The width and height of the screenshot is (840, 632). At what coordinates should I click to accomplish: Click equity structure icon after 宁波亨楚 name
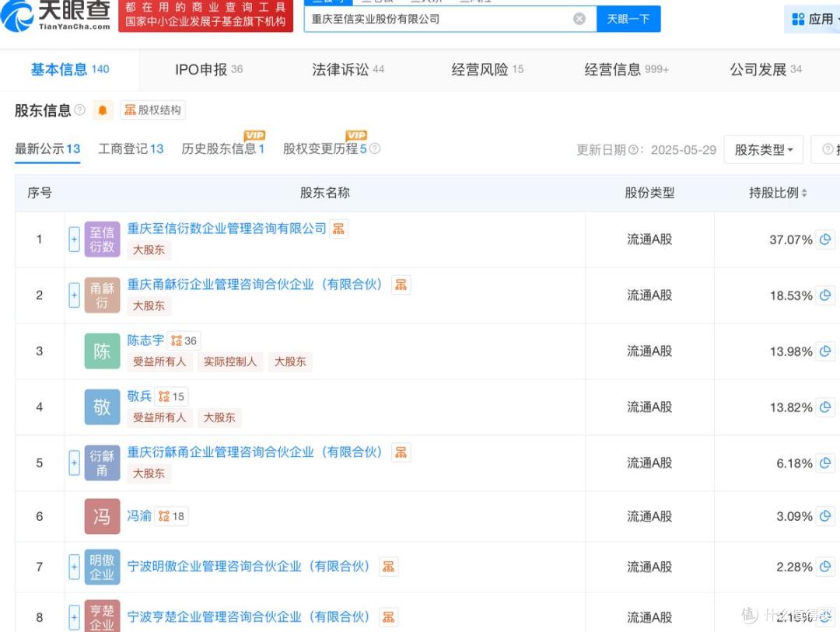388,617
